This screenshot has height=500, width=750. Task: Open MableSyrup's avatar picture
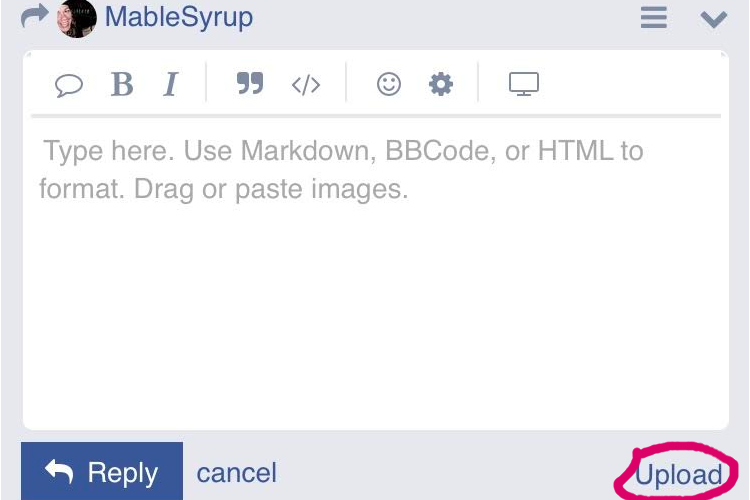pyautogui.click(x=77, y=18)
